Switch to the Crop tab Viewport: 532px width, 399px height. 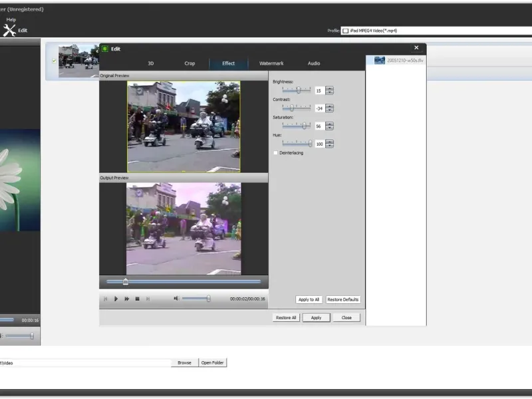pos(190,63)
